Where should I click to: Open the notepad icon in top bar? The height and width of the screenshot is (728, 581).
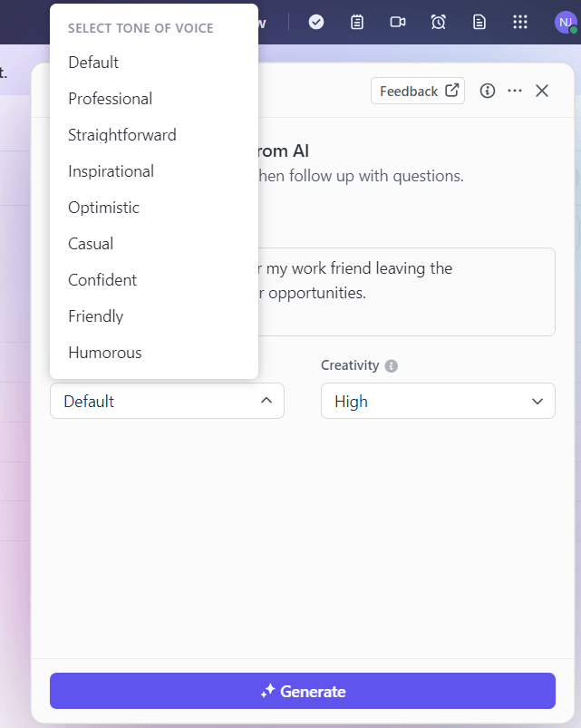357,22
